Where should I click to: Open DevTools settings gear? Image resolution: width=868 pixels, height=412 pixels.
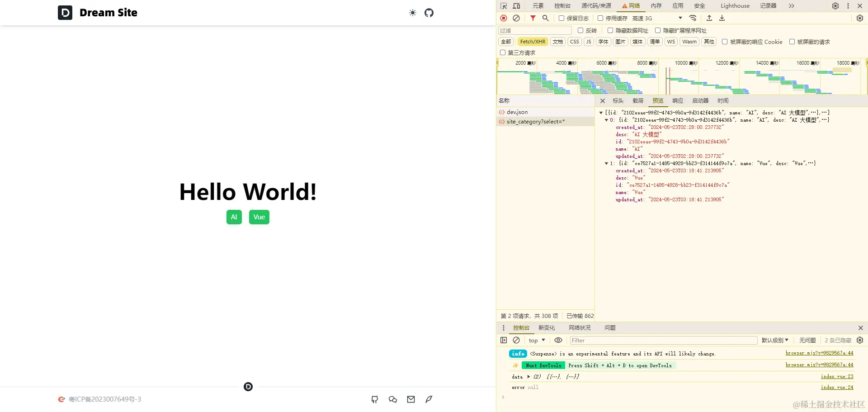point(835,6)
